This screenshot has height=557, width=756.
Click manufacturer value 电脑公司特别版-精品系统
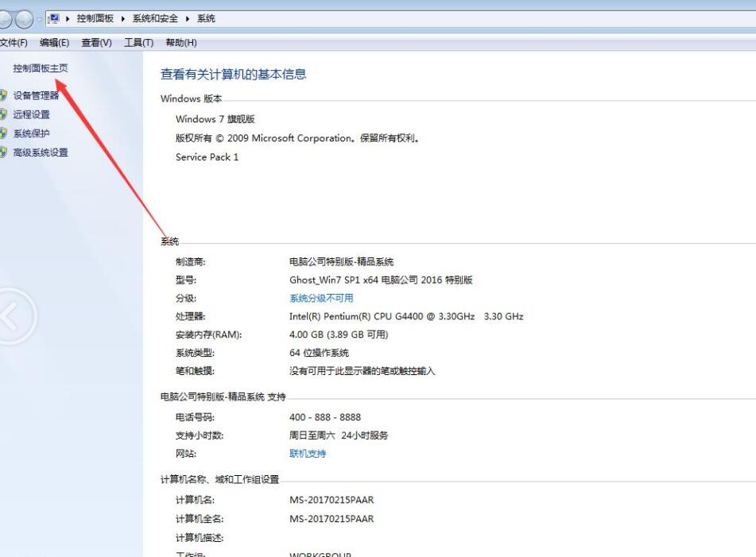pyautogui.click(x=341, y=261)
